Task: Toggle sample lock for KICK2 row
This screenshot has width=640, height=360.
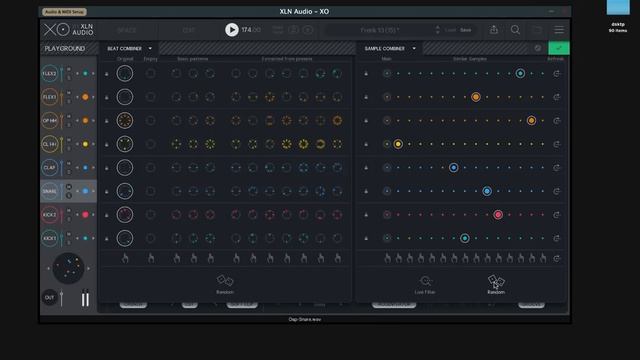Action: pos(366,215)
